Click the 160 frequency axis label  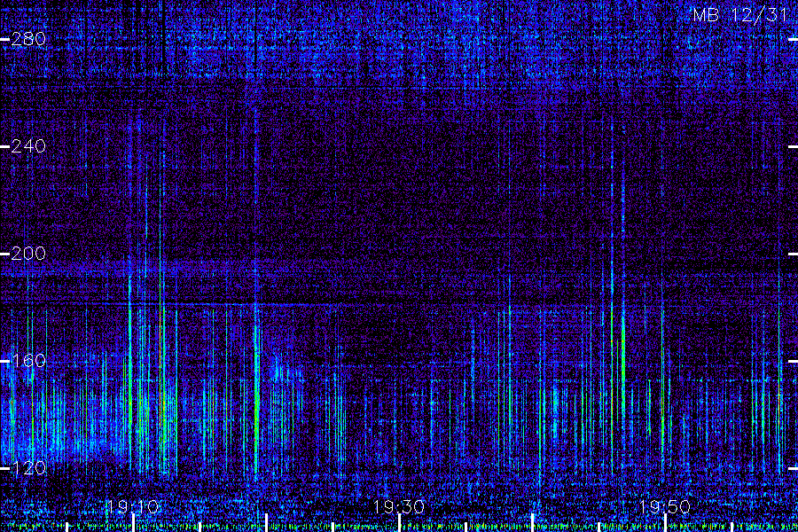point(28,361)
